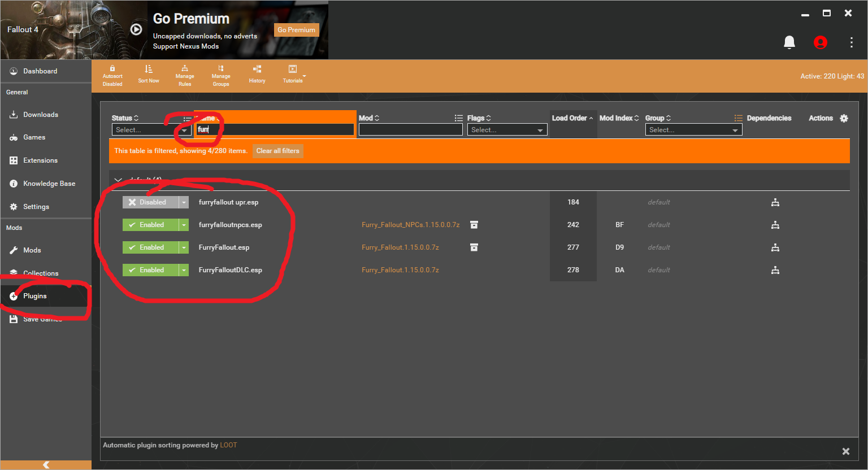
Task: Toggle Enabled status for furryfalloutnpcs.esp
Action: pos(150,225)
